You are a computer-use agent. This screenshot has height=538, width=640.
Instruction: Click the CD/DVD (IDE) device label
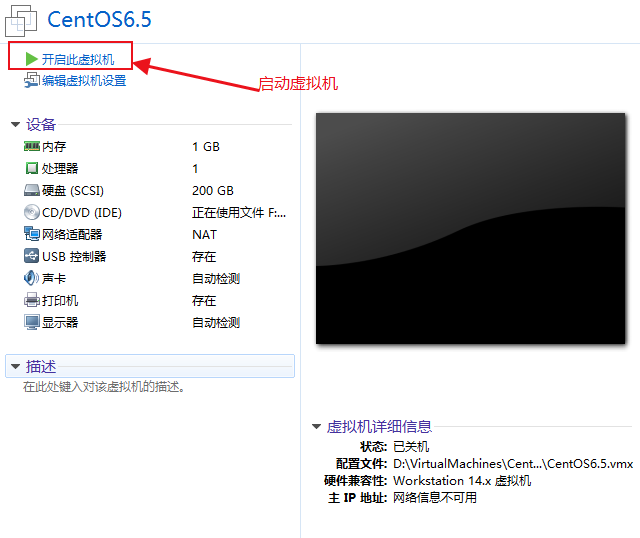pos(82,212)
